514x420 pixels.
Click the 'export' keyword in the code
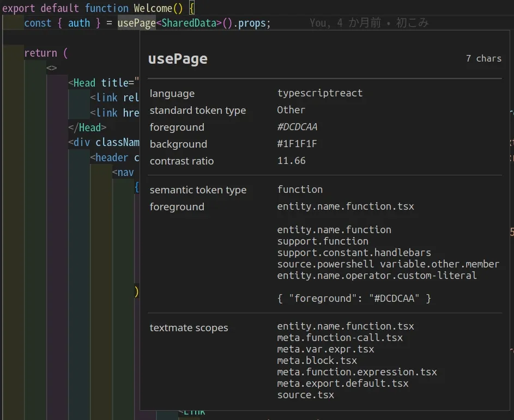[19, 8]
